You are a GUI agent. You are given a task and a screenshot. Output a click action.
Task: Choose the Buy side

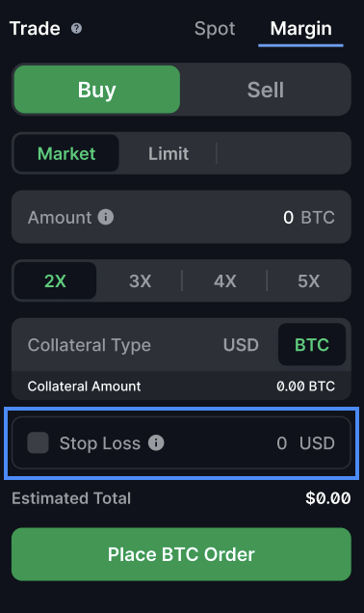click(x=97, y=90)
